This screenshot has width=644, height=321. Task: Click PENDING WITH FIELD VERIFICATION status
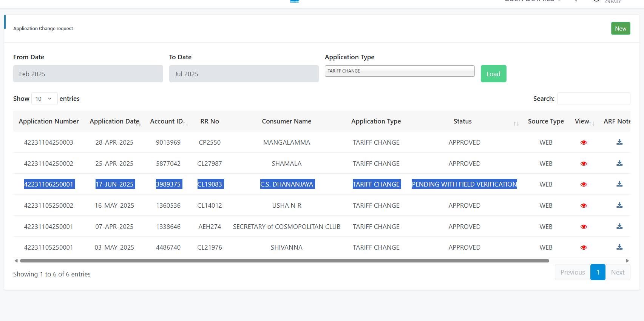coord(464,184)
